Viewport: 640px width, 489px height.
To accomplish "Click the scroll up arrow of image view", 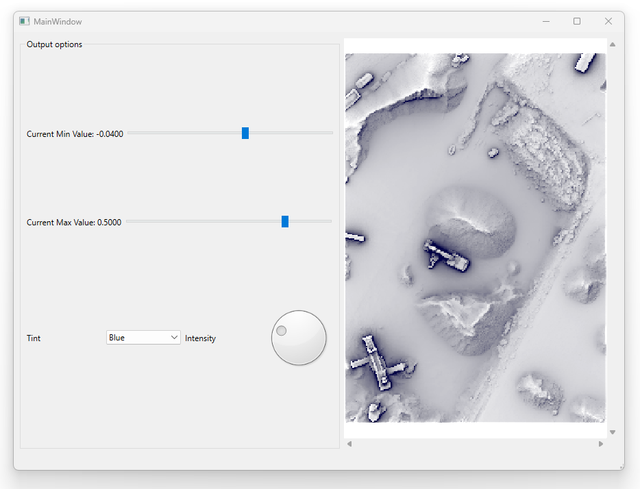I will pyautogui.click(x=612, y=44).
